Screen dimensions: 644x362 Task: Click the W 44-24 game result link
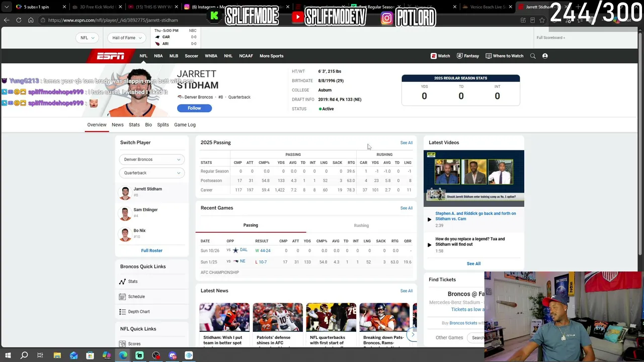pos(263,250)
